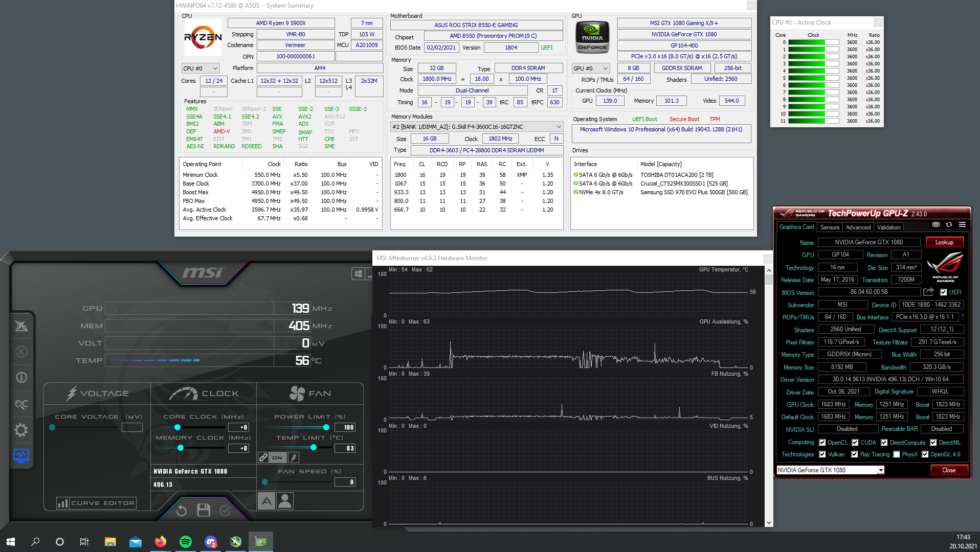Open the Windows Start menu
Viewport: 980px width, 552px height.
(x=11, y=542)
